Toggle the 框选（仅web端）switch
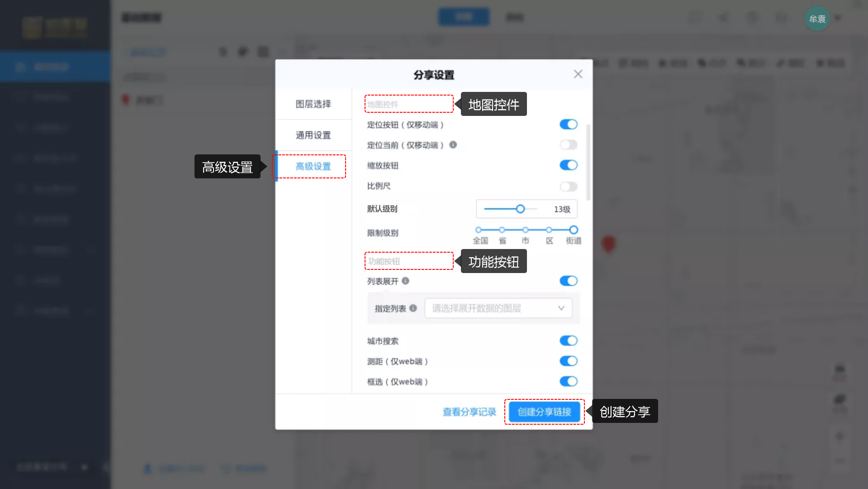 (x=568, y=381)
